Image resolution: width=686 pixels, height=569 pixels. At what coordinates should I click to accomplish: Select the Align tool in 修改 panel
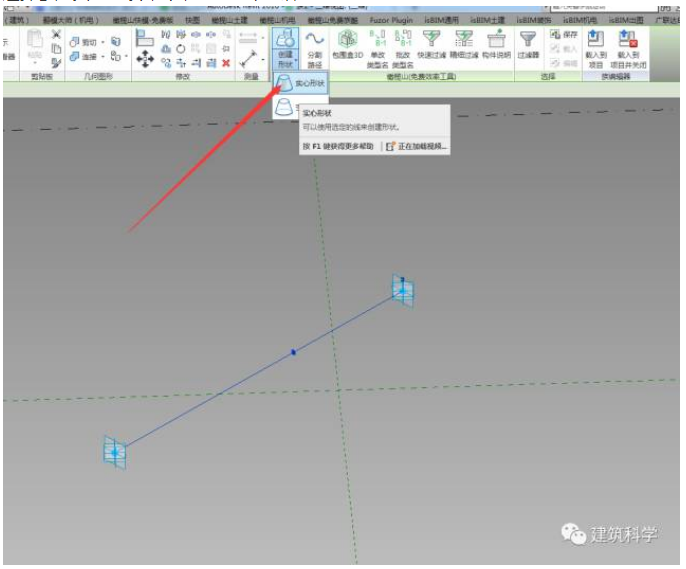(144, 38)
